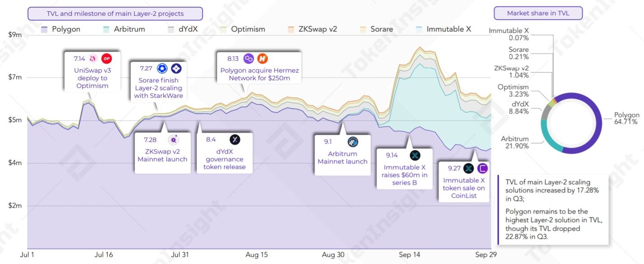Image resolution: width=644 pixels, height=264 pixels.
Task: Click the purple Polygon logo icon
Action: click(249, 59)
